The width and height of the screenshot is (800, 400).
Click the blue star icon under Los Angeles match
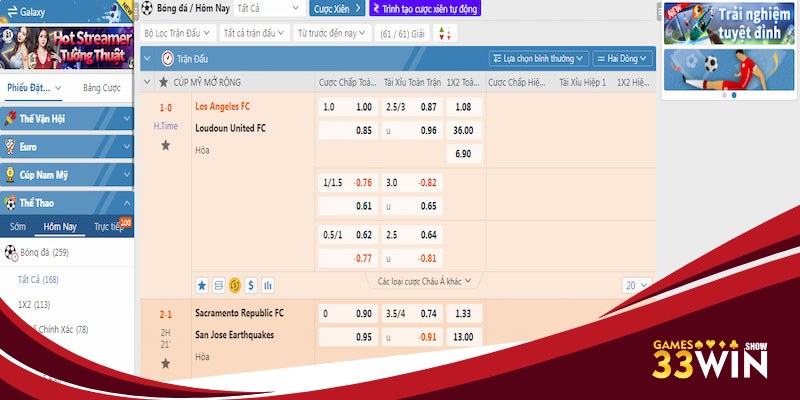pos(202,285)
